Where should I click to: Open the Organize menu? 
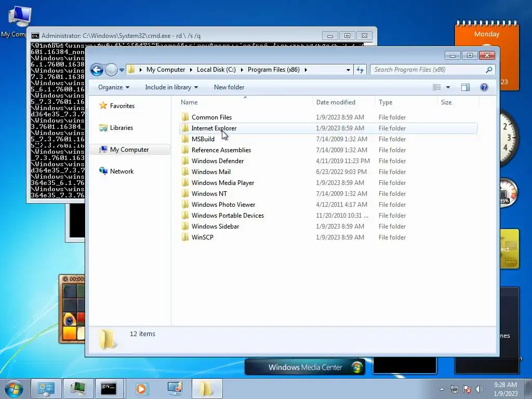(114, 87)
